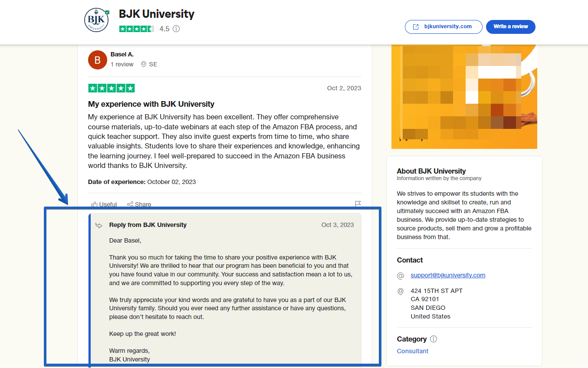Click the review's green five-star rating
The height and width of the screenshot is (368, 588).
(112, 88)
